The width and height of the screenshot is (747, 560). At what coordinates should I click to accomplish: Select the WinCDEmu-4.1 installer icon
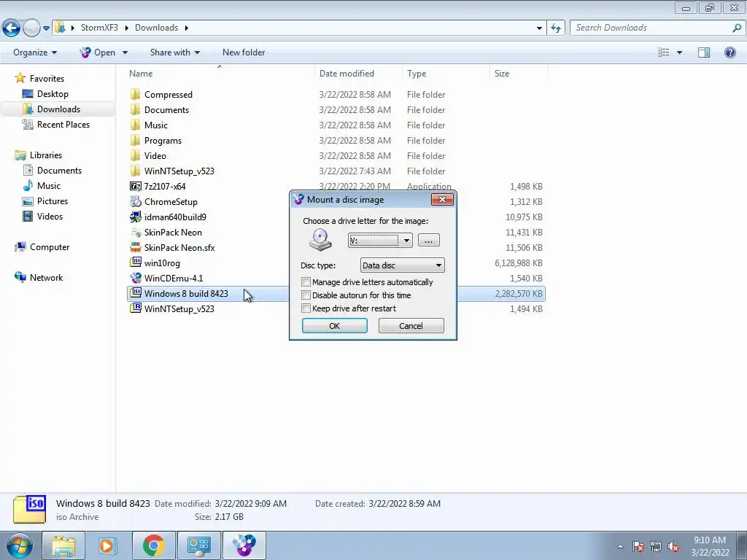(x=135, y=278)
